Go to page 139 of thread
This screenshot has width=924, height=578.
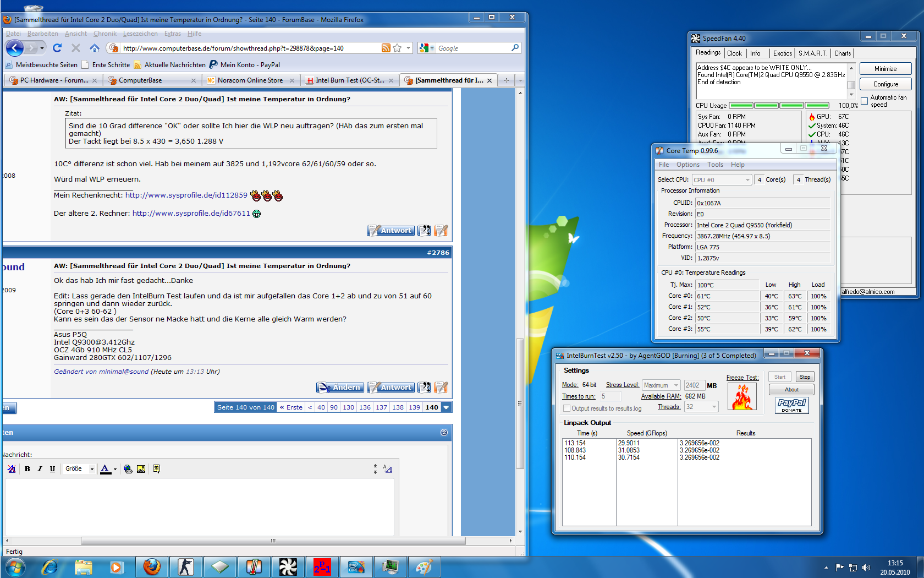click(x=414, y=407)
